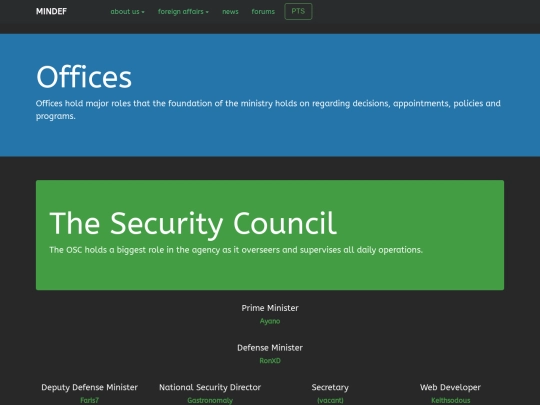Click the National Security Director title

(x=210, y=387)
